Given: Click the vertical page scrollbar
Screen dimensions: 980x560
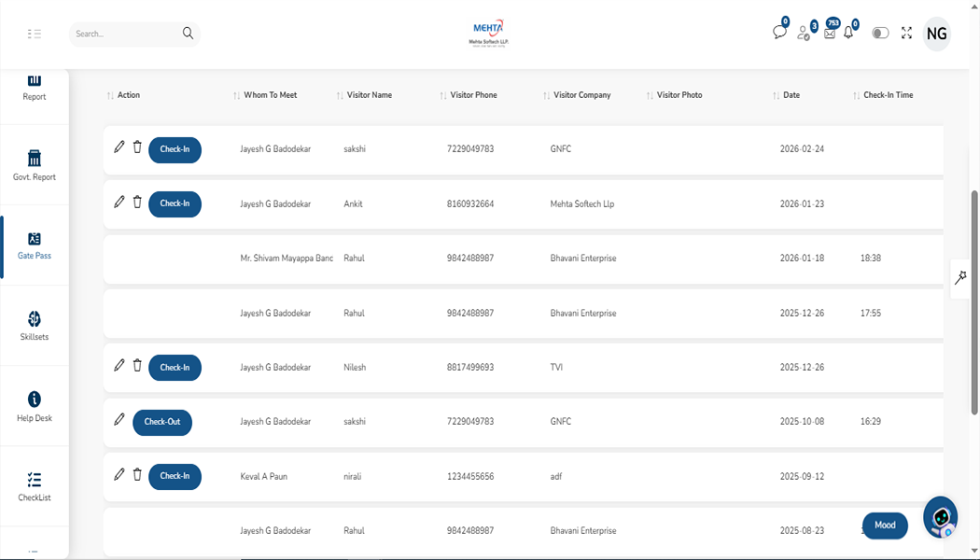Looking at the screenshot, I should tap(975, 299).
